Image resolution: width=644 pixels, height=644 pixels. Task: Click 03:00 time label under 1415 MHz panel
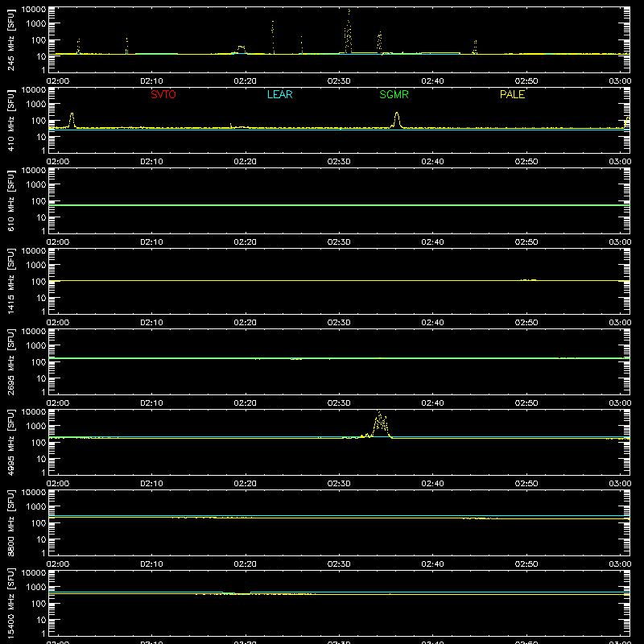tap(620, 323)
